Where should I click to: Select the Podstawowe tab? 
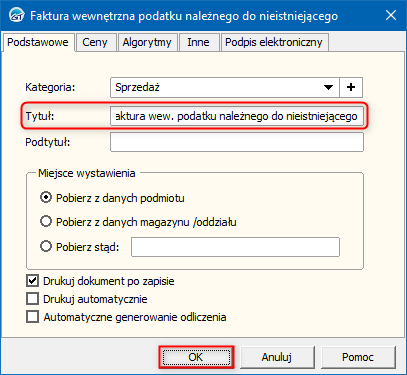pyautogui.click(x=38, y=42)
